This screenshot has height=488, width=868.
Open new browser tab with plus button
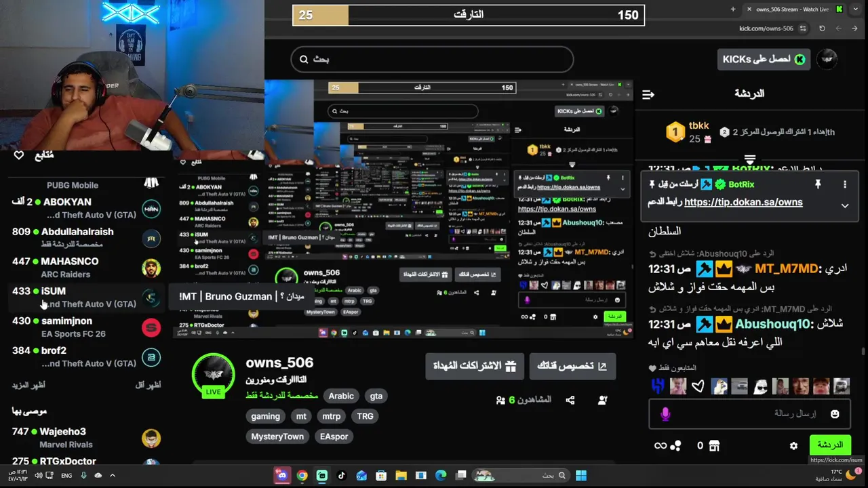(x=733, y=9)
